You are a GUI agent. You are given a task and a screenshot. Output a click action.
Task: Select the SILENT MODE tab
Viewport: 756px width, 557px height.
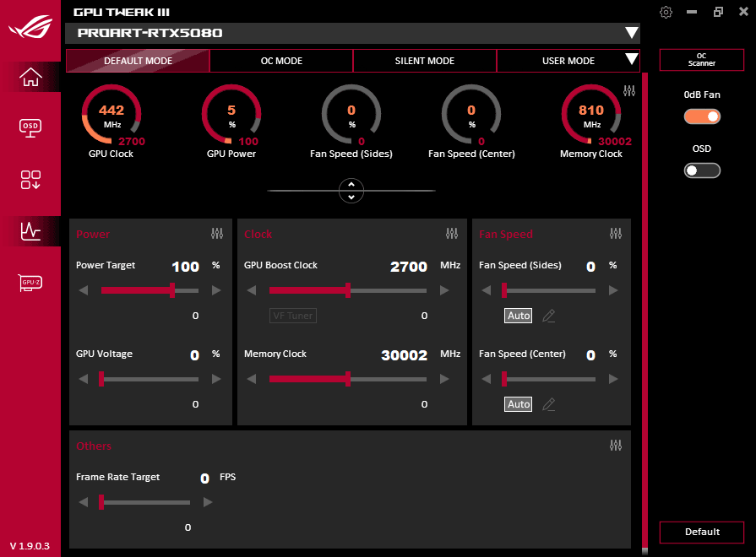pos(424,60)
